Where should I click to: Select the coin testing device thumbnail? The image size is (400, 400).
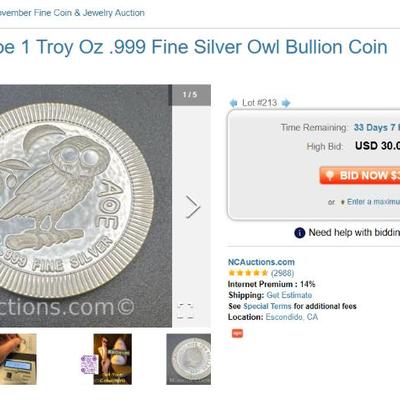[x=18, y=359]
